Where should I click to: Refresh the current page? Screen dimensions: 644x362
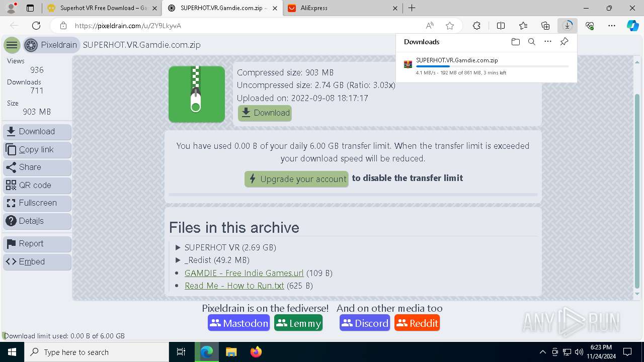click(x=36, y=26)
